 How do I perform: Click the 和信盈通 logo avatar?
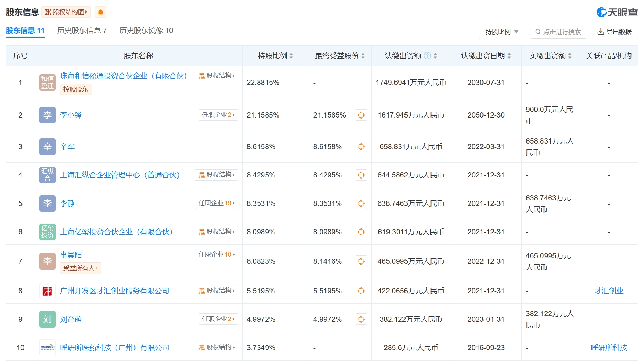pyautogui.click(x=47, y=83)
